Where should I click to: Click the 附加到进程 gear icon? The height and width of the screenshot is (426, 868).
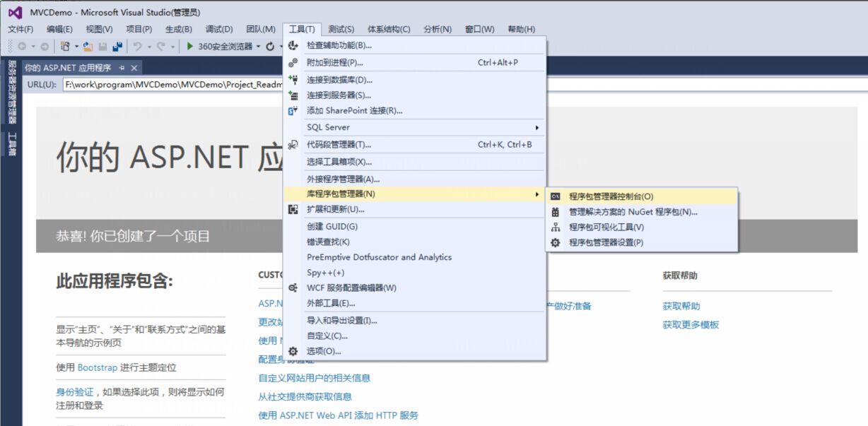coord(293,62)
